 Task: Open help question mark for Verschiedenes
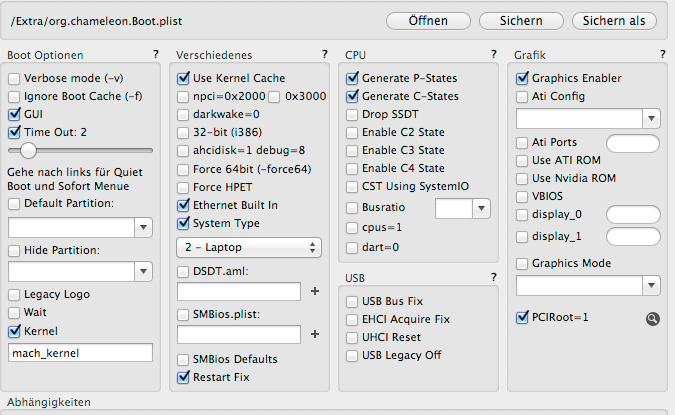pyautogui.click(x=324, y=54)
